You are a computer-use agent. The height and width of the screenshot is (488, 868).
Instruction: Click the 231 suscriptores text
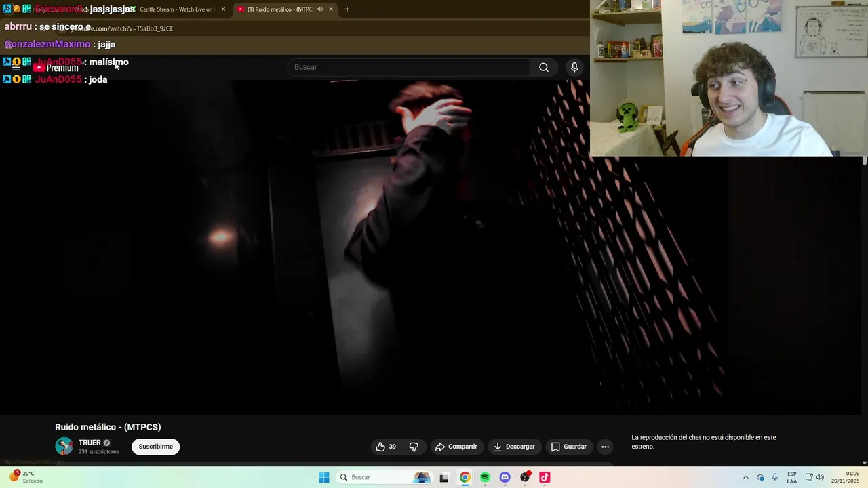click(98, 451)
